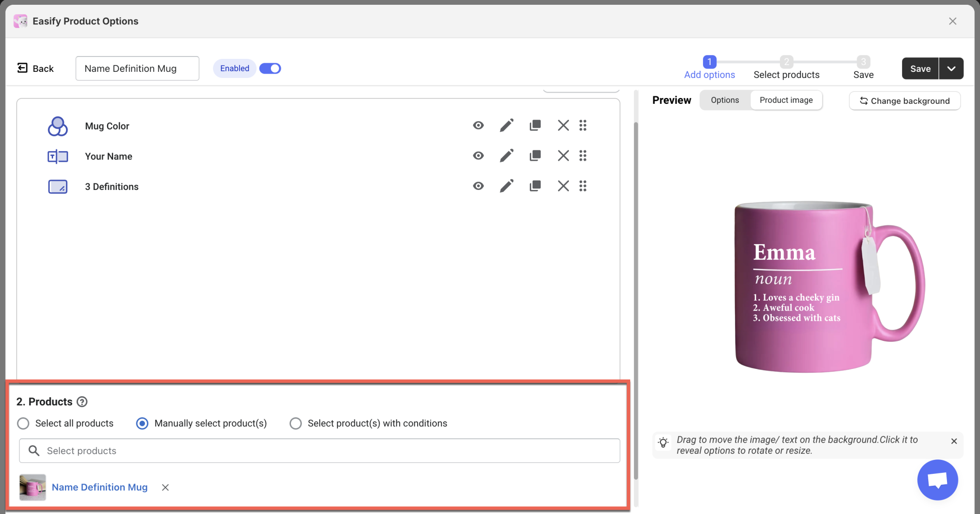This screenshot has width=980, height=514.
Task: Switch preview to Options tab
Action: [724, 100]
